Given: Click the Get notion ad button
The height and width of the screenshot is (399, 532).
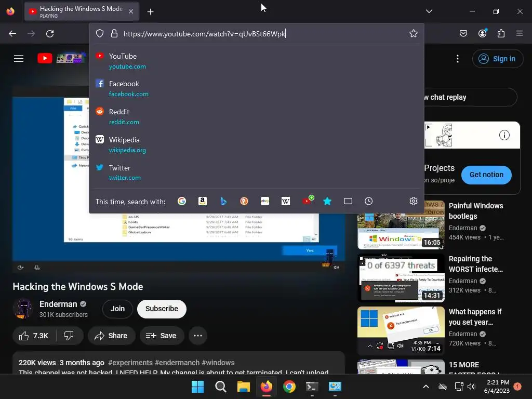Looking at the screenshot, I should (x=486, y=175).
